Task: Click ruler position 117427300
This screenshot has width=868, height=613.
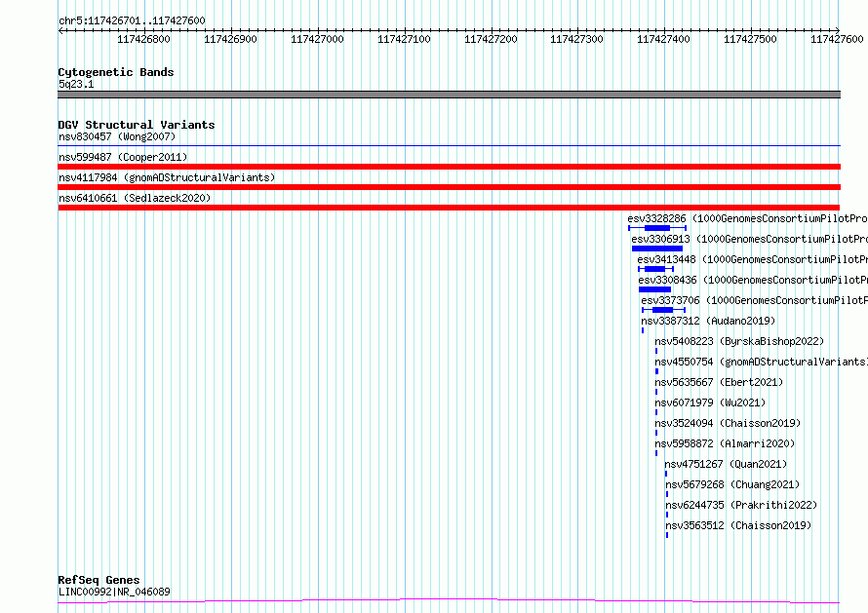Action: [576, 39]
